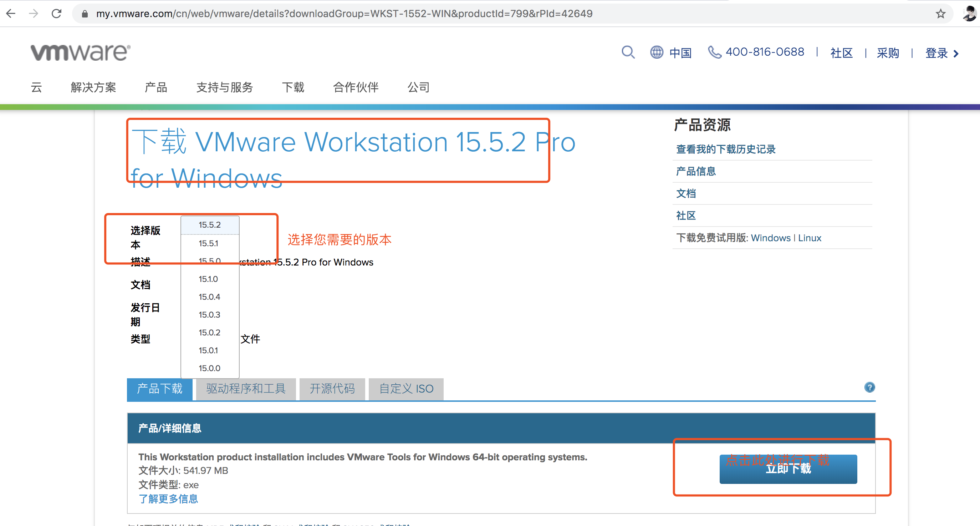Viewport: 980px width, 526px height.
Task: Click the arrow beside 登录
Action: 956,54
